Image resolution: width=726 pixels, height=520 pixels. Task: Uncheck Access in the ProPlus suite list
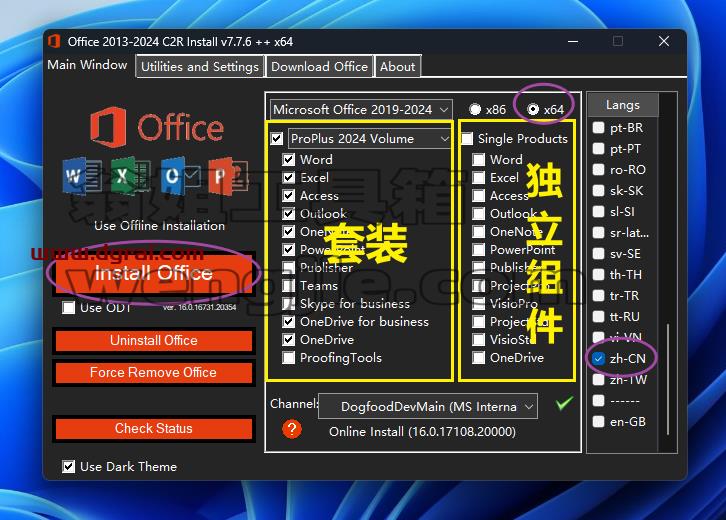click(288, 195)
